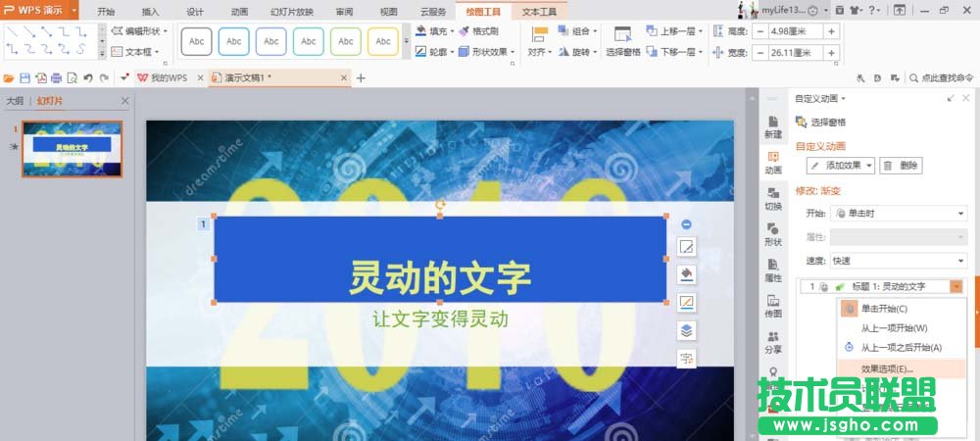The width and height of the screenshot is (980, 441).
Task: Click the Delete (删除) animation button
Action: pos(902,166)
